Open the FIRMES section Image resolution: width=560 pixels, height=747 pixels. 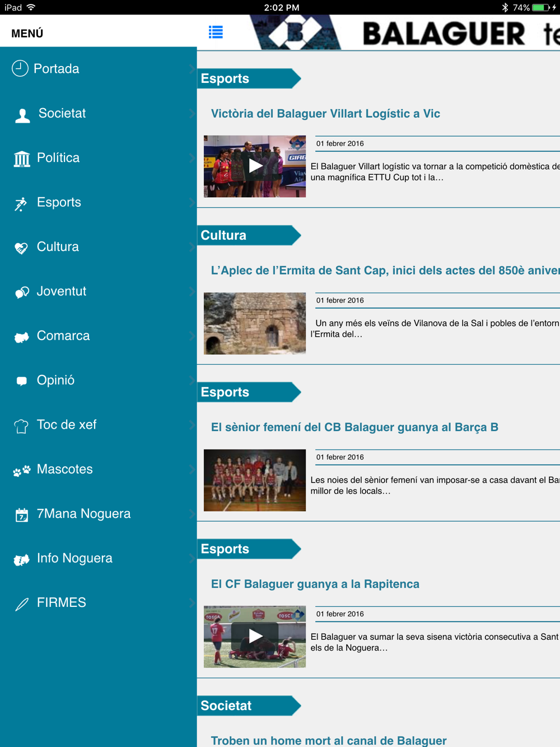pos(98,602)
